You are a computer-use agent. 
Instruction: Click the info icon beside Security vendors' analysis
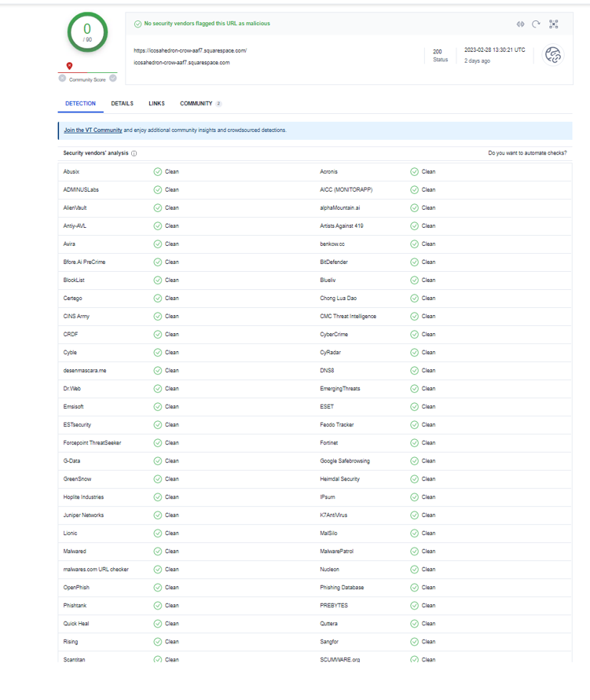click(134, 154)
